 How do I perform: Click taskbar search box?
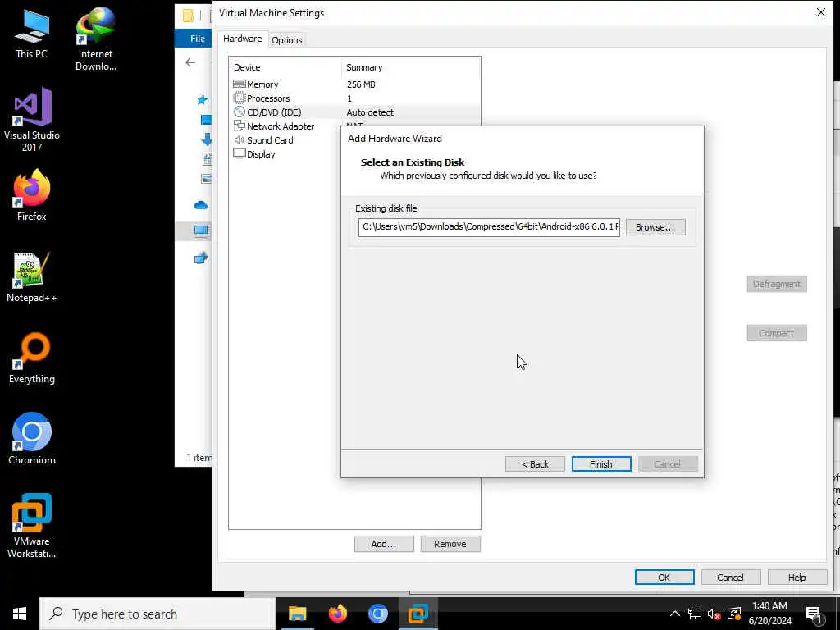pos(157,614)
